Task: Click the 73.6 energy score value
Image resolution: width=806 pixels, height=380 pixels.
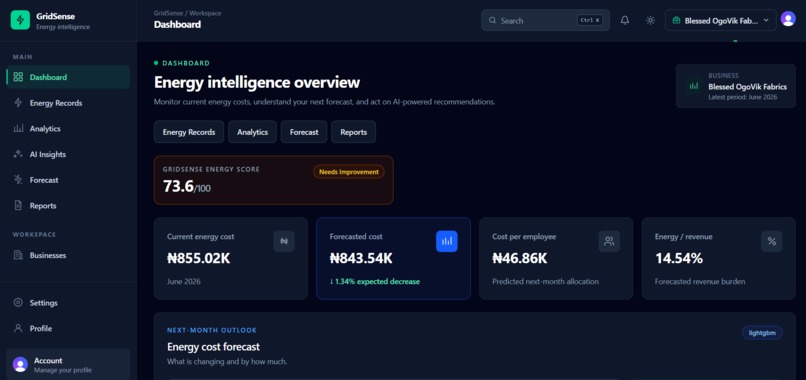Action: (178, 187)
